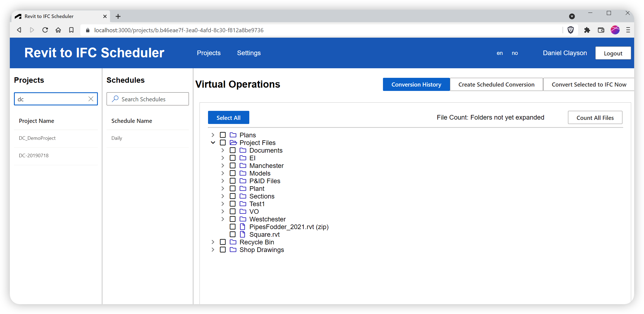This screenshot has height=314, width=644.
Task: Collapse the Project Files folder
Action: click(x=213, y=143)
